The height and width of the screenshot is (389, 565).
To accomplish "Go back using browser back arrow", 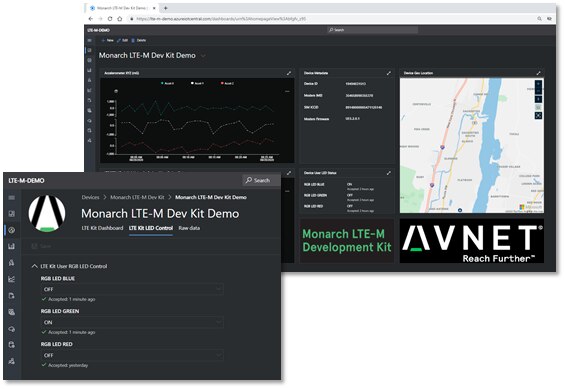I will (x=91, y=19).
